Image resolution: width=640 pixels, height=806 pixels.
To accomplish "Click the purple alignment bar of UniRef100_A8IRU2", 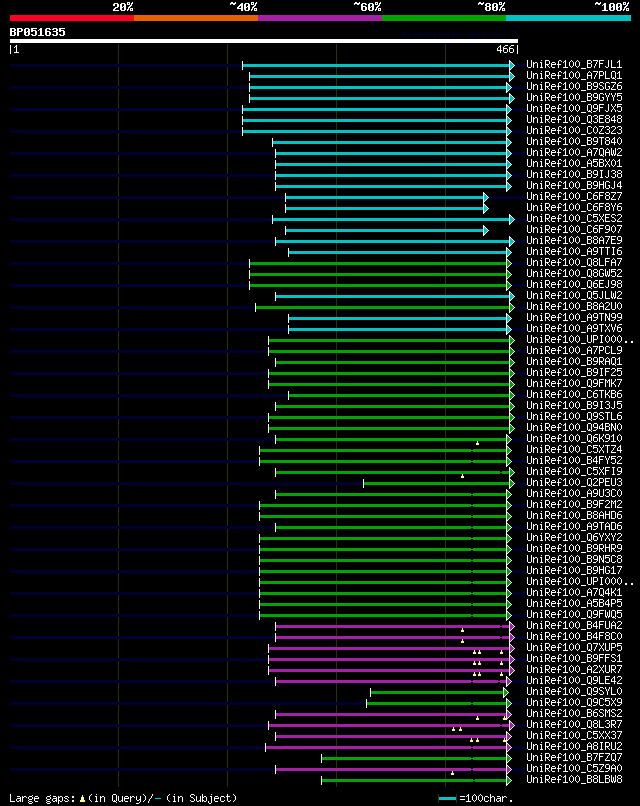I will point(388,747).
